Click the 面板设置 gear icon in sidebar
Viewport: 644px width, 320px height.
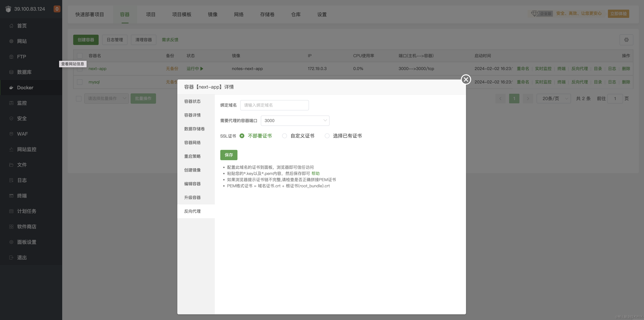[x=11, y=242]
